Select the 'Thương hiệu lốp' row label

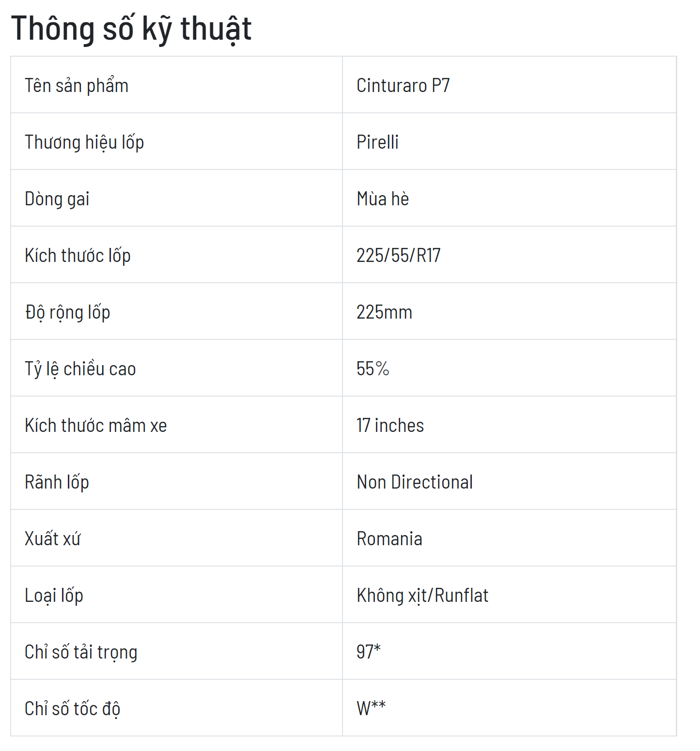[84, 142]
